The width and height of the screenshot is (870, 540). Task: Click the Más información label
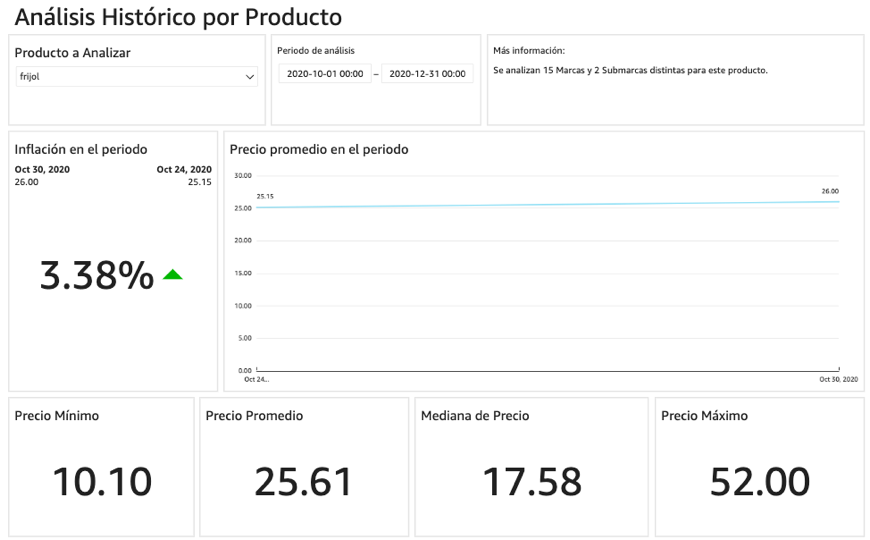[x=529, y=51]
